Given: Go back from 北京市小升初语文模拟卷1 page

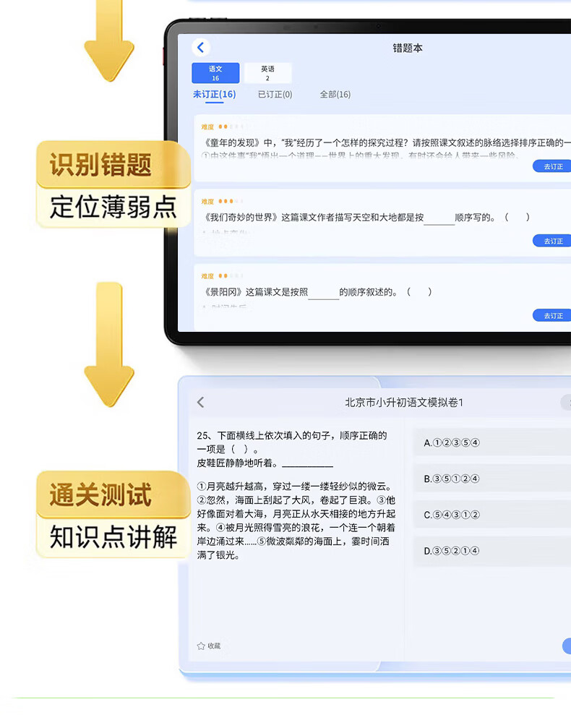Looking at the screenshot, I should pos(201,403).
